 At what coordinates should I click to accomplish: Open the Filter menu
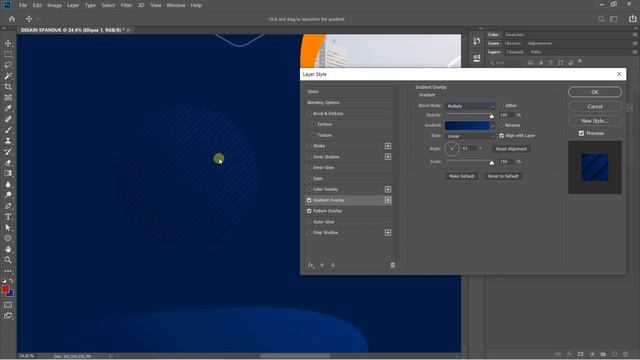point(126,5)
